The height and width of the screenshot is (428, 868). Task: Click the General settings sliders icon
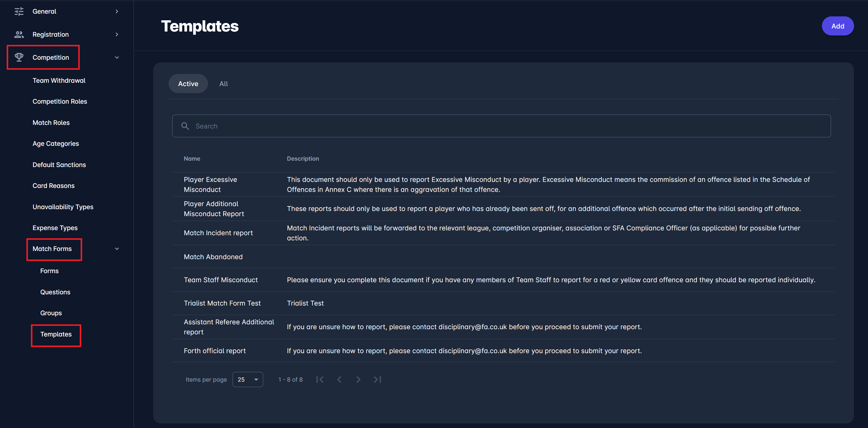click(x=19, y=12)
